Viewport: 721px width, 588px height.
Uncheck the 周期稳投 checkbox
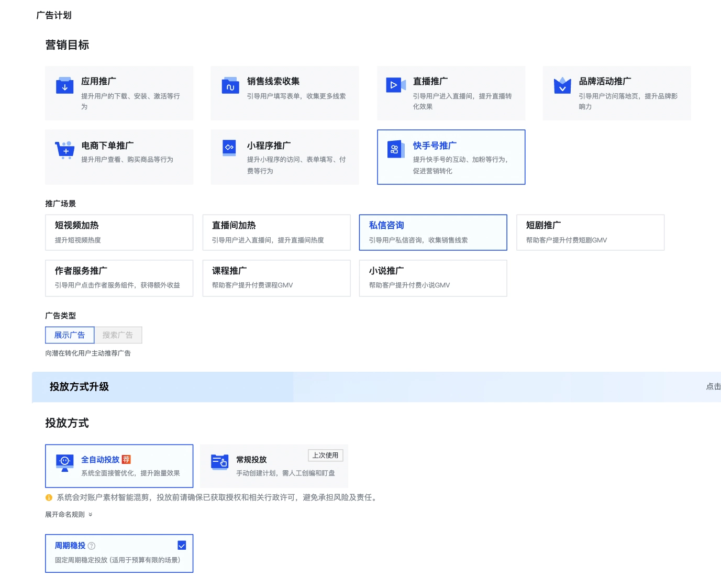(182, 545)
